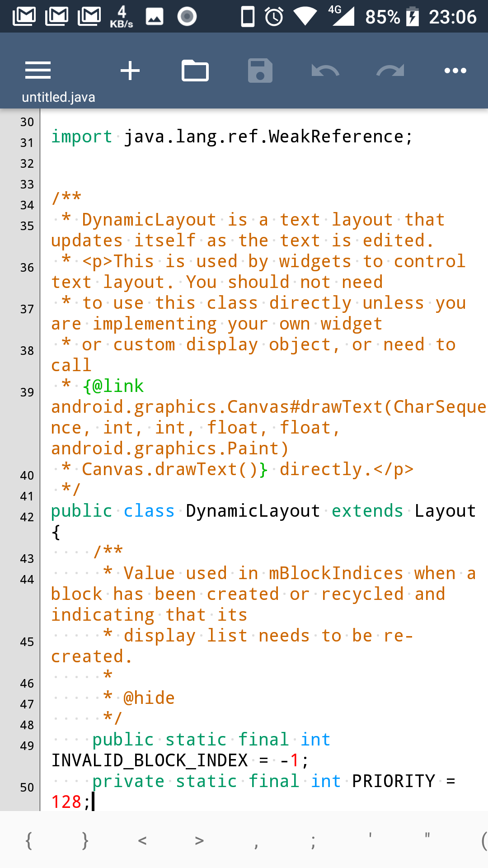This screenshot has height=868, width=488.
Task: Tap 'INVALID_BLOCK_INDEX' constant name
Action: coord(150,760)
